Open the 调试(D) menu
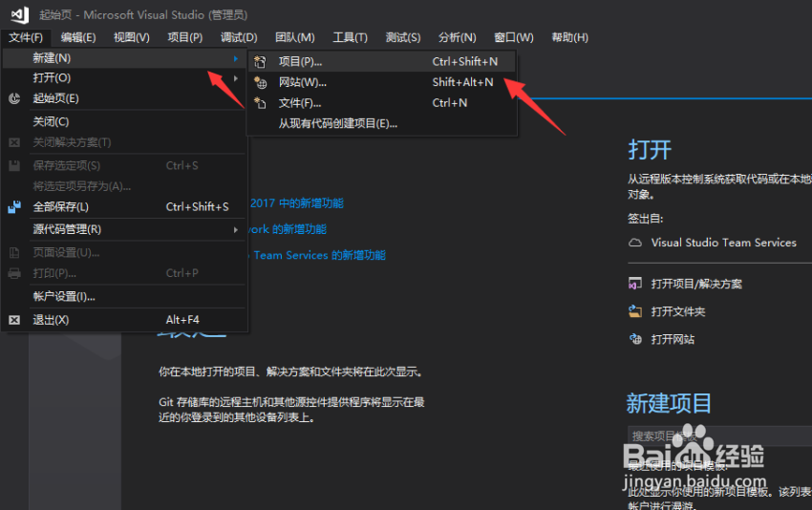Viewport: 812px width, 510px height. (x=239, y=37)
